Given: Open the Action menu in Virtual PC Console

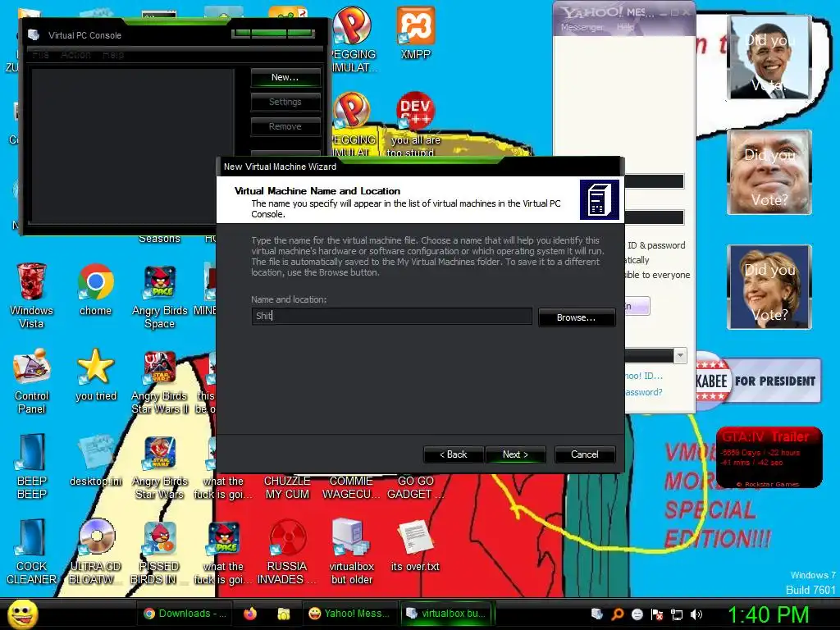Looking at the screenshot, I should [75, 55].
